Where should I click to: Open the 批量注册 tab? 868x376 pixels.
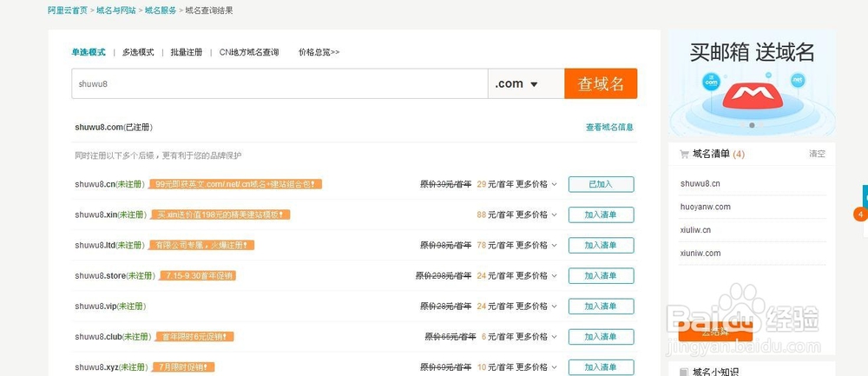pyautogui.click(x=187, y=52)
